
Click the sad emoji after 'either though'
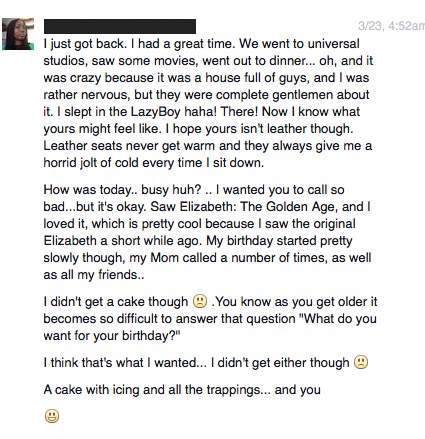pos(361,362)
